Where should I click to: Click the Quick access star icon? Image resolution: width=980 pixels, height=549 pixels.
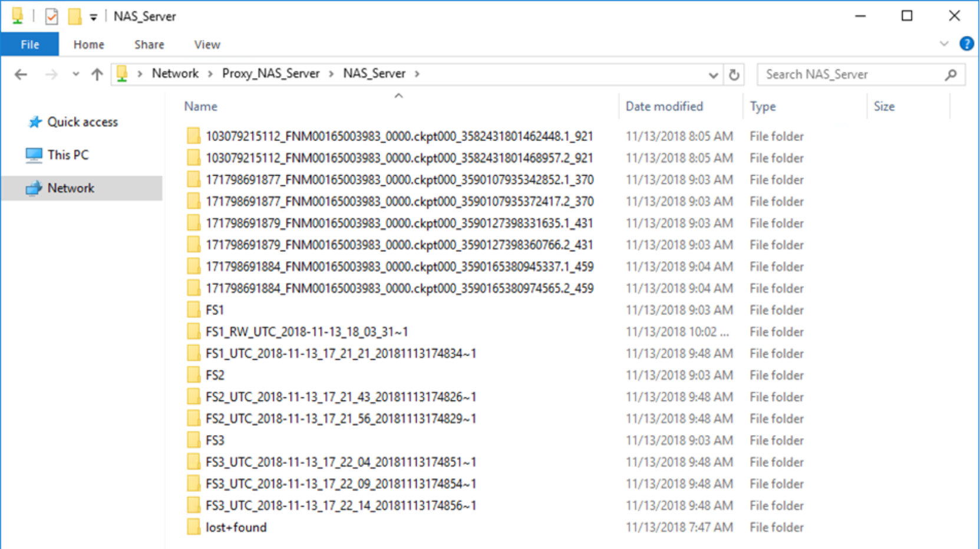(35, 122)
